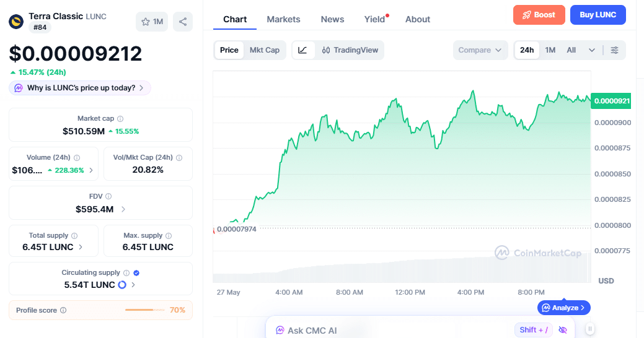The height and width of the screenshot is (338, 644).
Task: Click the Ask CMC AI logo icon
Action: pos(280,330)
